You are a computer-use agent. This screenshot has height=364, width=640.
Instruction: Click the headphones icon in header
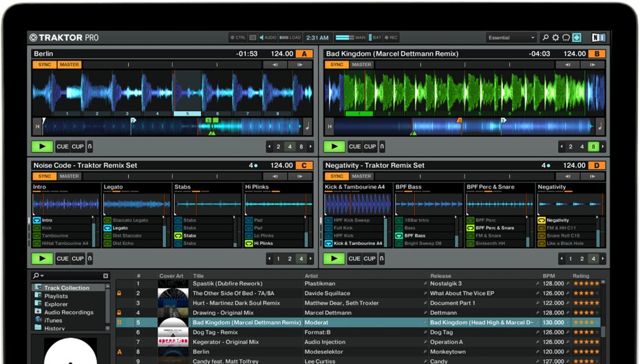click(x=566, y=38)
